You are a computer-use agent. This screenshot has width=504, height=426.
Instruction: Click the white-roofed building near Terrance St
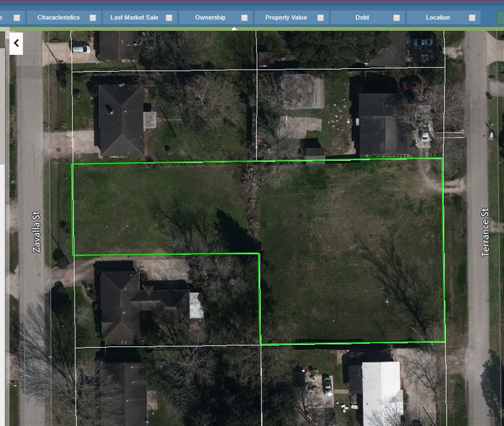[x=380, y=391]
